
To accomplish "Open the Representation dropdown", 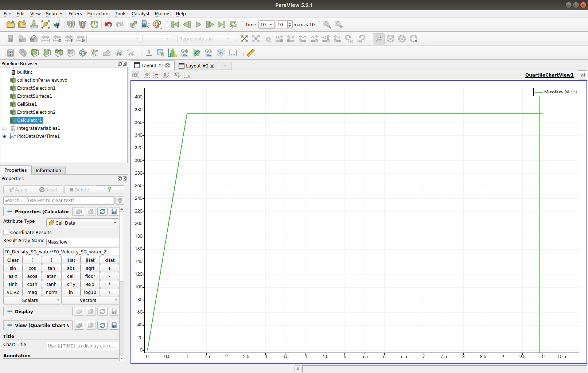I will coord(205,39).
